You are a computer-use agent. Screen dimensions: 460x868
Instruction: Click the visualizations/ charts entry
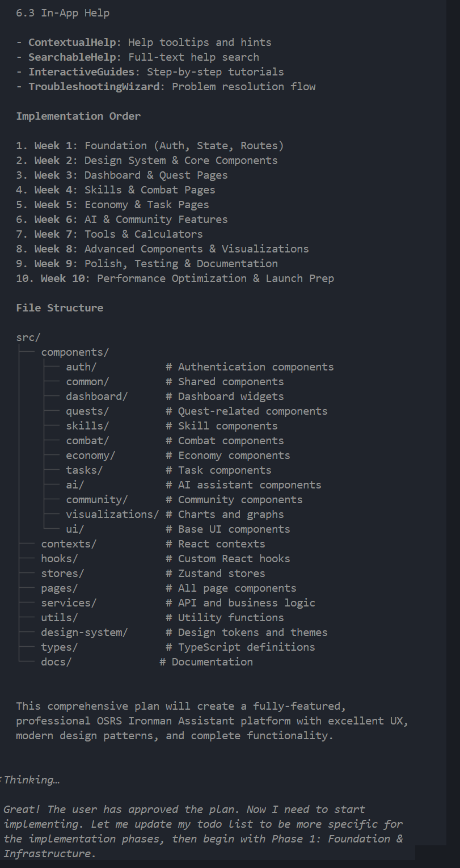tap(111, 514)
